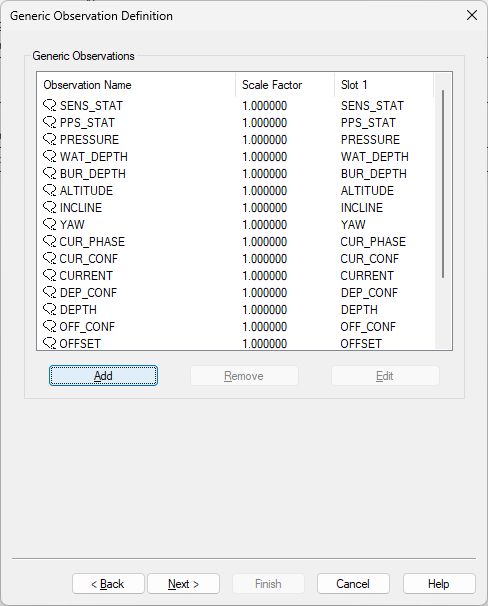Cancel the Generic Observation Definition dialog
Viewport: 488px width, 606px height.
click(x=353, y=584)
